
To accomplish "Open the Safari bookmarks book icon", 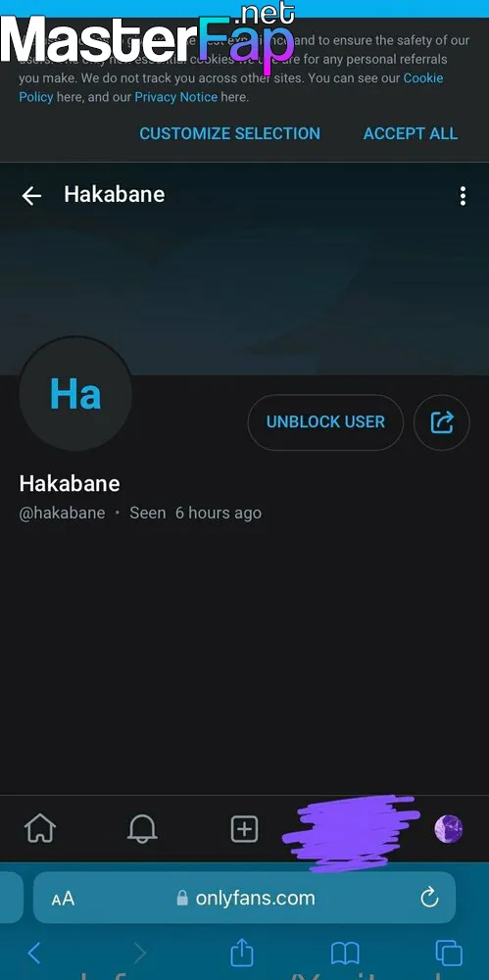I will click(345, 954).
